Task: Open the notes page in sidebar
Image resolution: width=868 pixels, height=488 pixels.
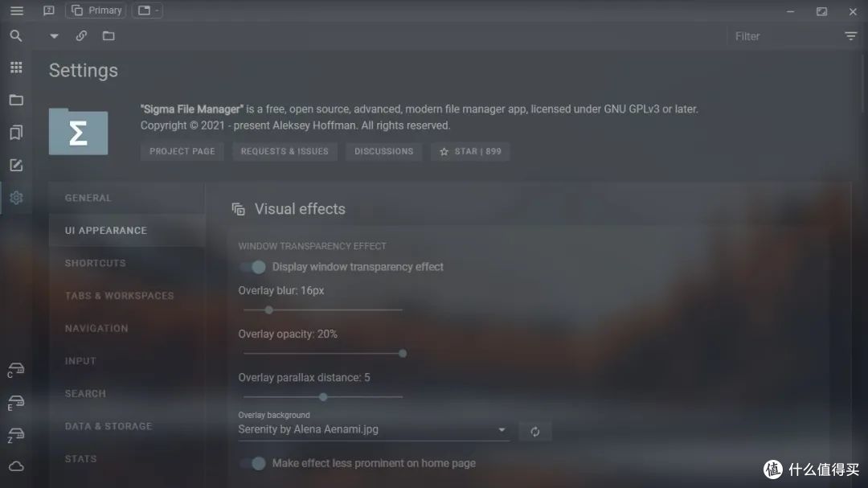Action: click(x=16, y=165)
